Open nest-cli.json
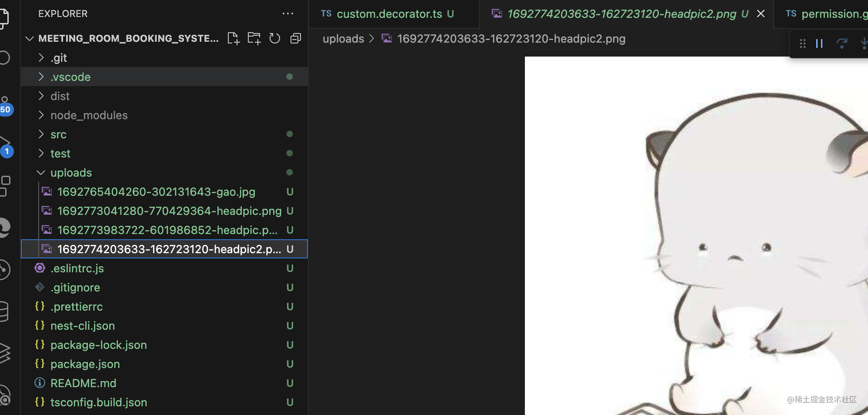868x415 pixels. point(164,326)
